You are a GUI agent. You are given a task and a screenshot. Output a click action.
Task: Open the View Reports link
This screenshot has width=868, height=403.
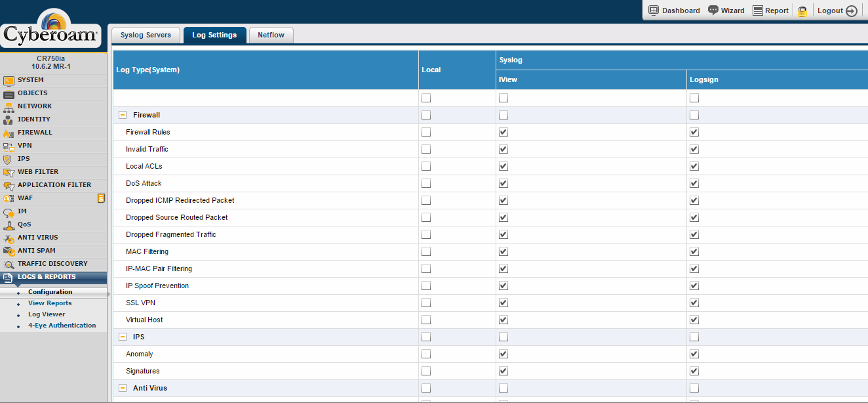click(50, 303)
